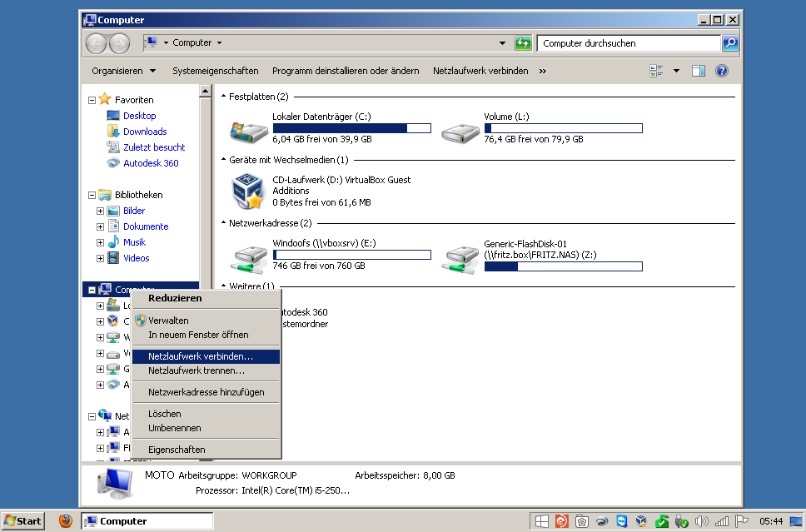Click the help question mark icon
The image size is (806, 532).
pos(721,71)
